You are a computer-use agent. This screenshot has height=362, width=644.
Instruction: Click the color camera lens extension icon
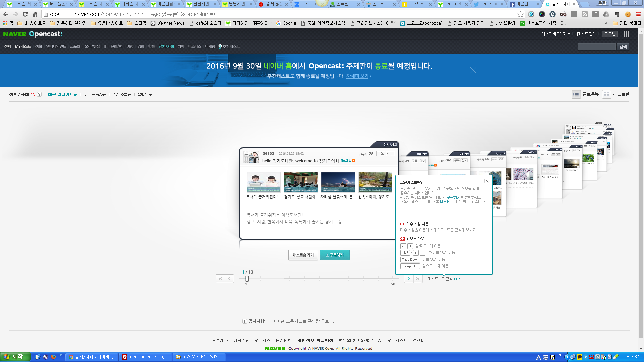pyautogui.click(x=542, y=14)
